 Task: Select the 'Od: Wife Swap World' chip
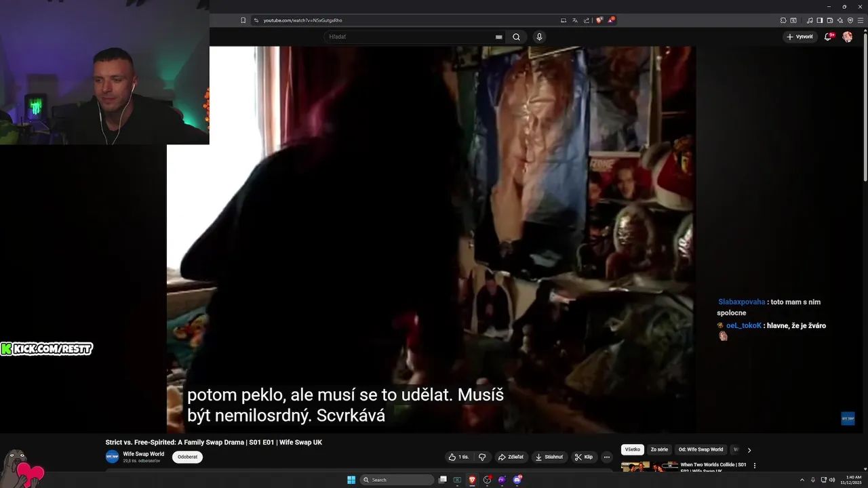click(x=701, y=449)
